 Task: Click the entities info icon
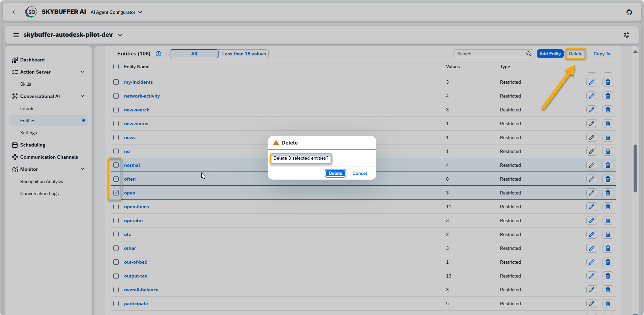pos(158,54)
